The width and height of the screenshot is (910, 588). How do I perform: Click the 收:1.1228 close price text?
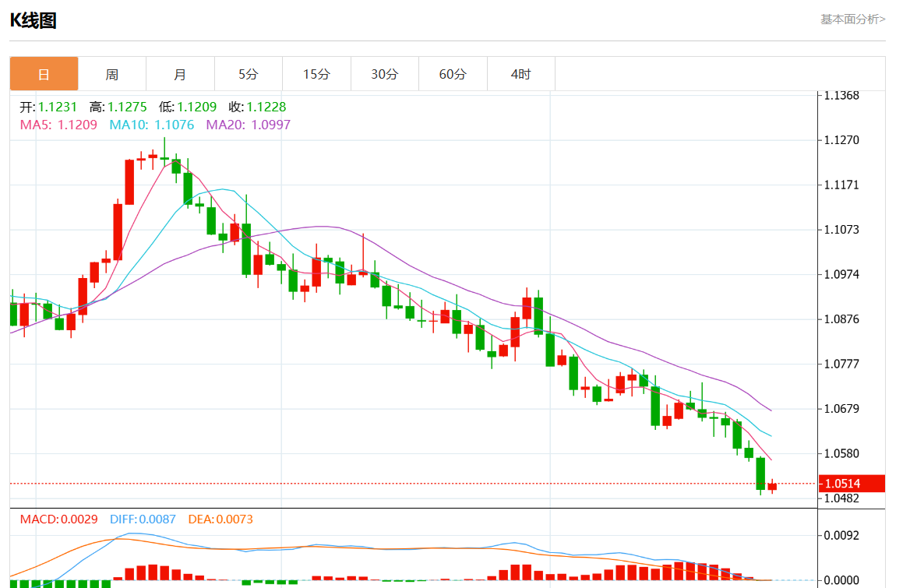click(257, 107)
